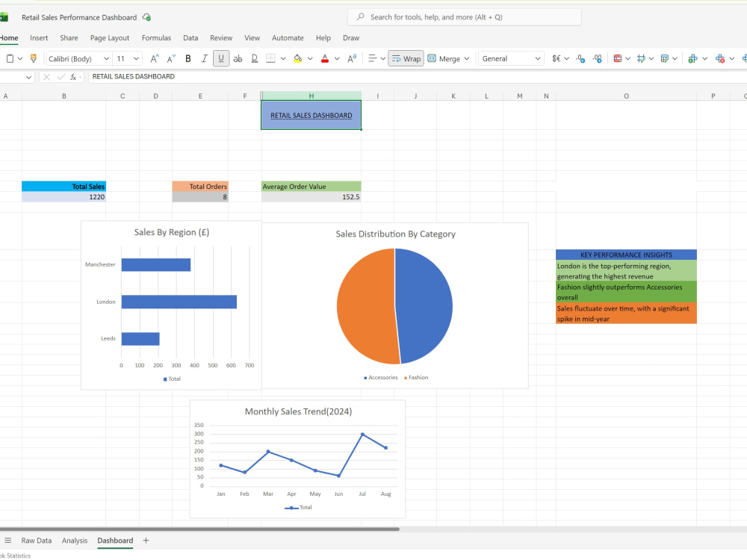Switch to the Analysis sheet tab
The width and height of the screenshot is (747, 560).
(75, 541)
